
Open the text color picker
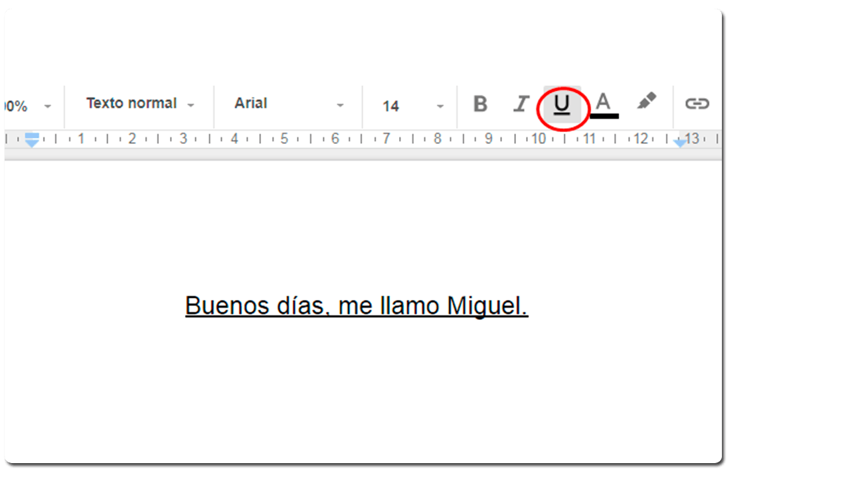click(x=603, y=105)
